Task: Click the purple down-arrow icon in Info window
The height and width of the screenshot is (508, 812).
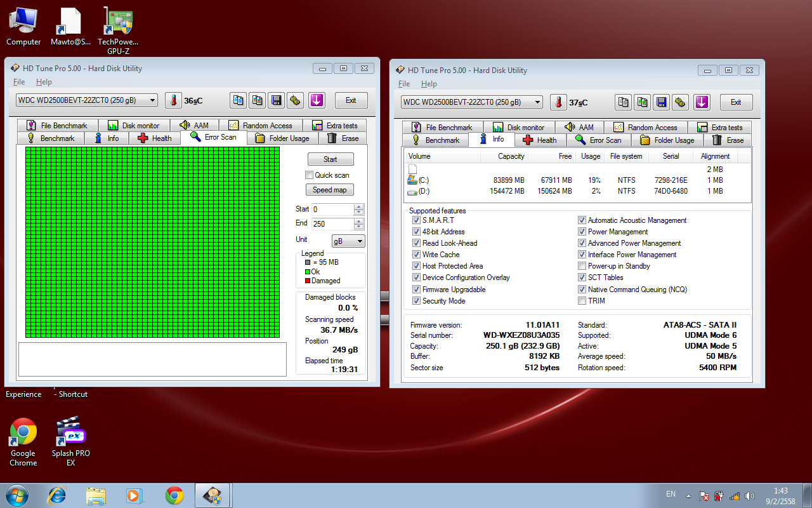Action: 702,102
